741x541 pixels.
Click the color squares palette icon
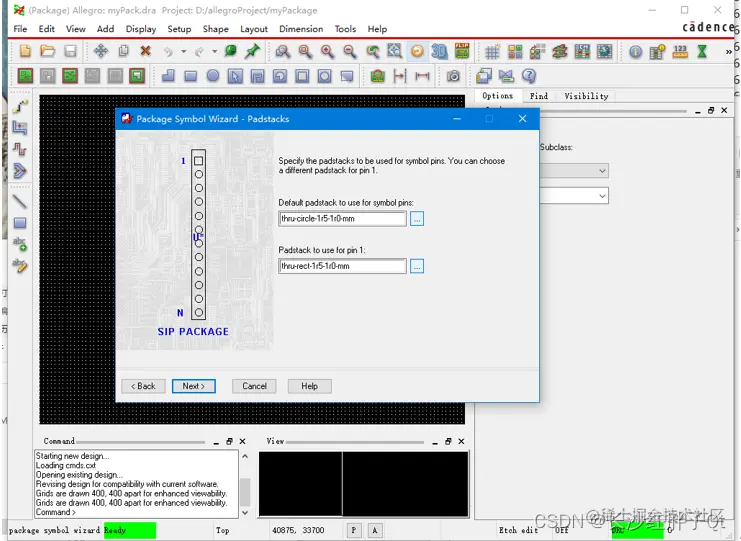coord(515,51)
